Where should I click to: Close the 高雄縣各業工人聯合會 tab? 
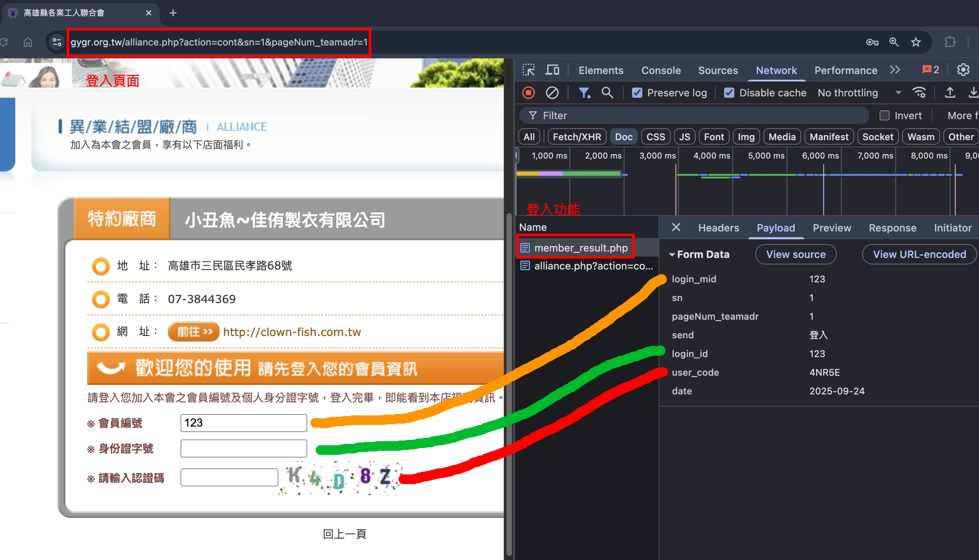(148, 13)
